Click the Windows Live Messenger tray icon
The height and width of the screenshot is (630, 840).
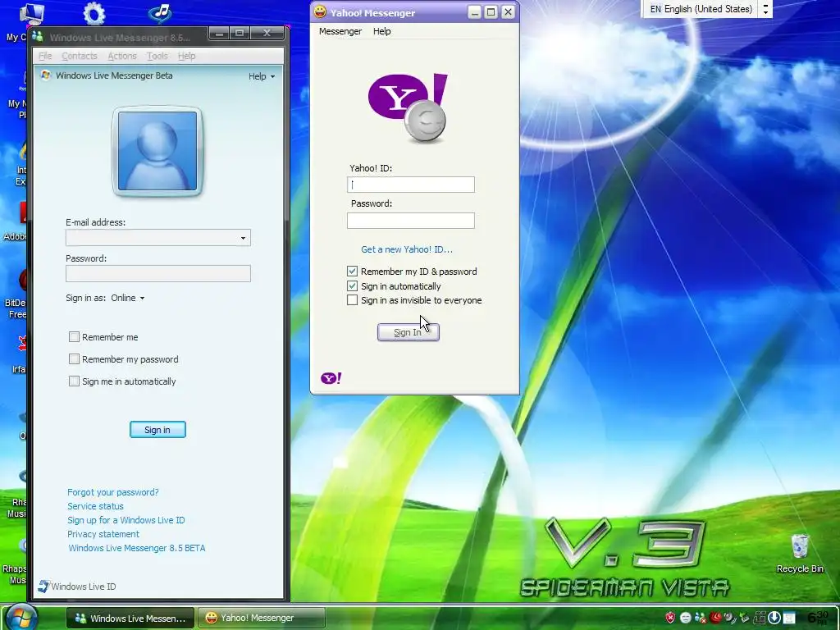701,618
